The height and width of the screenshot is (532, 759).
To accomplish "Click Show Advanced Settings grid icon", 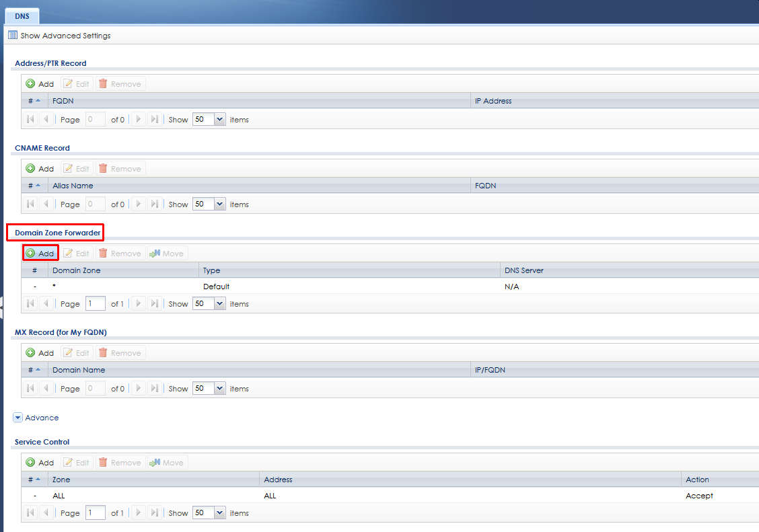I will [13, 35].
